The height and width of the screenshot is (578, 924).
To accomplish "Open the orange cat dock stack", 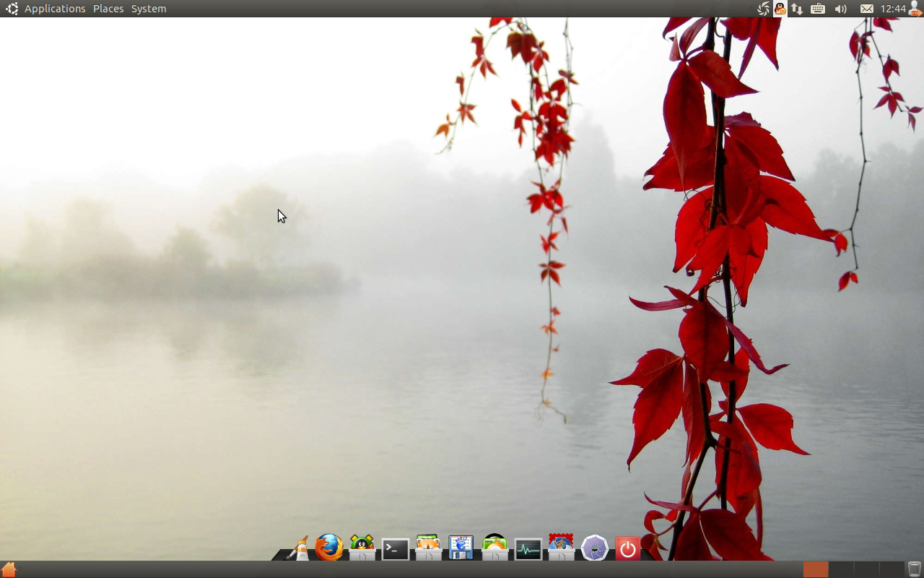I will (x=428, y=548).
